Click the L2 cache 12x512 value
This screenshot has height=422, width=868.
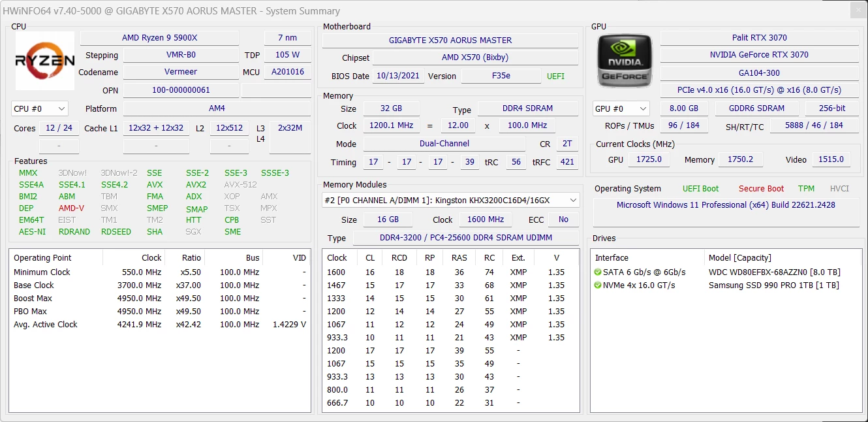coord(229,128)
